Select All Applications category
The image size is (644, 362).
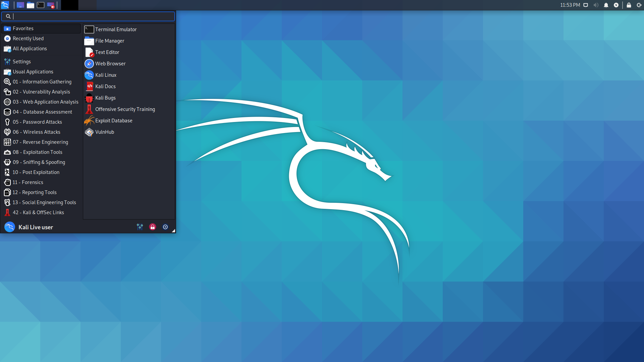(42, 49)
